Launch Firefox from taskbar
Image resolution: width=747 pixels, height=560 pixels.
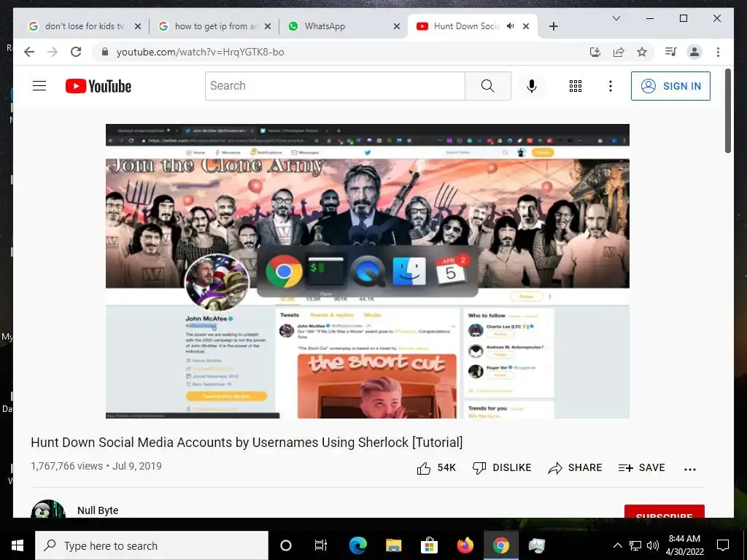(465, 545)
